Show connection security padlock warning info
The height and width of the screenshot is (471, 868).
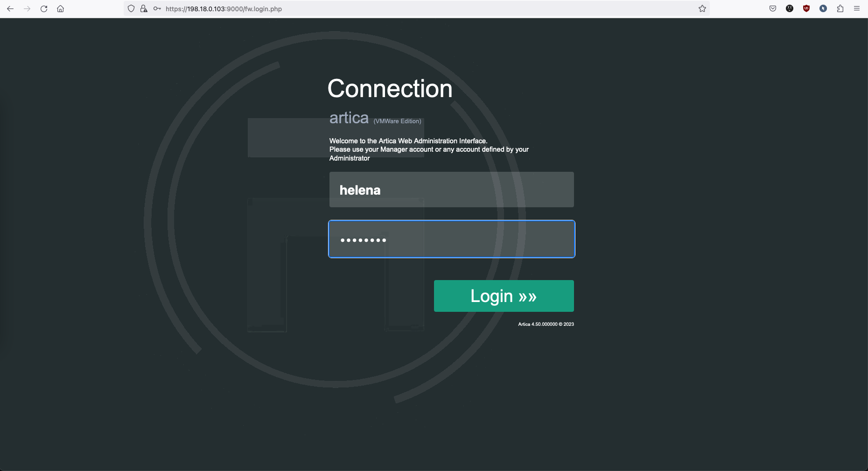point(144,9)
